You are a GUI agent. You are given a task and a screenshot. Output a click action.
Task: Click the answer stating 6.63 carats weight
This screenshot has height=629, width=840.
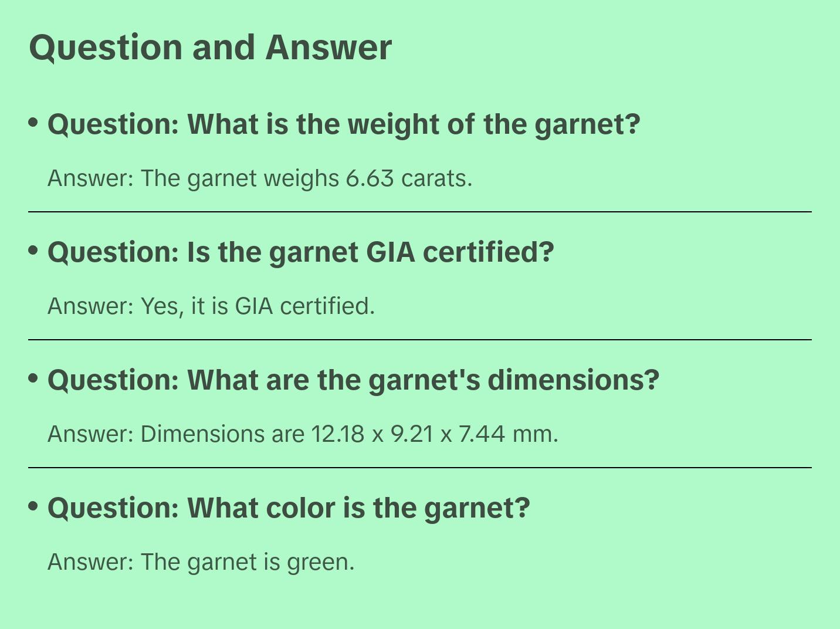tap(260, 178)
